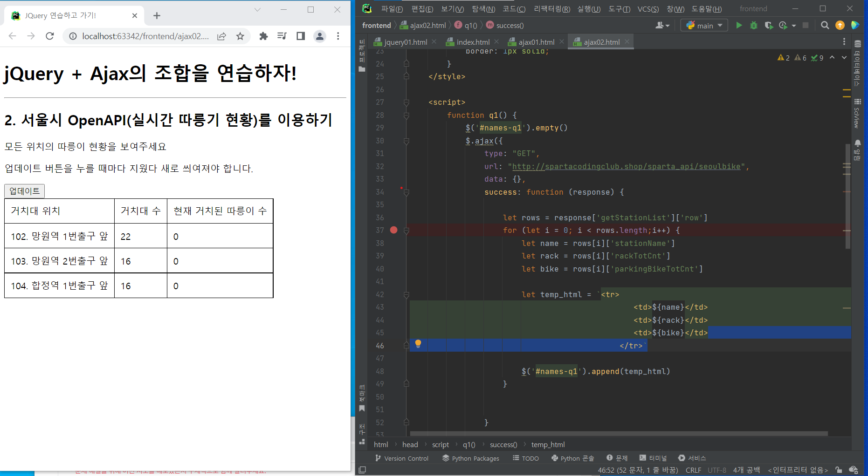This screenshot has height=476, width=868.
Task: Start debugging with the bug icon
Action: [x=754, y=25]
